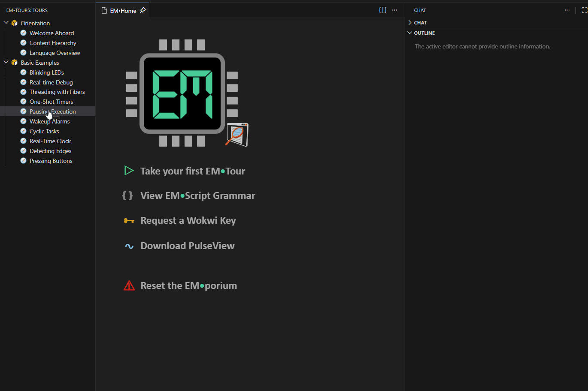Switch to the EM•Home tab
Image resolution: width=588 pixels, height=391 pixels.
(123, 11)
